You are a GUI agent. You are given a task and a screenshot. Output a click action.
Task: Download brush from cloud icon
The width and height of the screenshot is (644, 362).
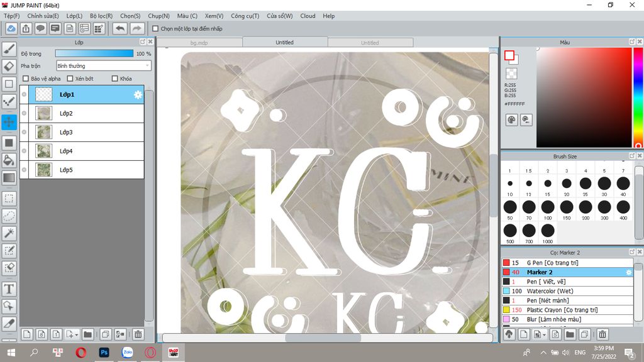pyautogui.click(x=509, y=334)
